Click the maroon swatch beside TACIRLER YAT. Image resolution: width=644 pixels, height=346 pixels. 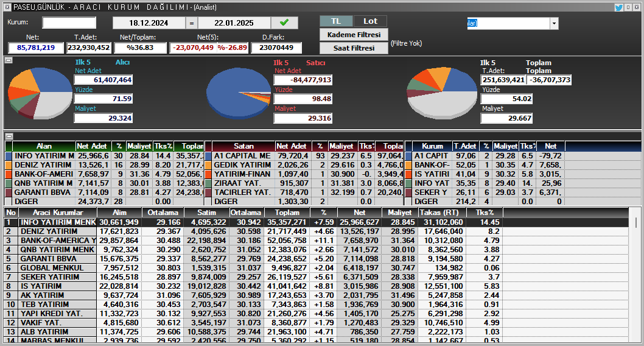(208, 192)
